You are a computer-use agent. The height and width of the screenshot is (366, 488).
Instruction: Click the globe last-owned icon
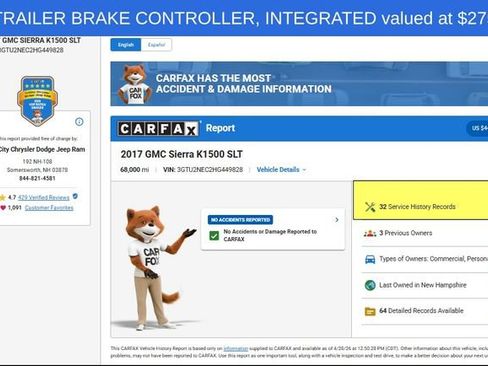pos(370,285)
